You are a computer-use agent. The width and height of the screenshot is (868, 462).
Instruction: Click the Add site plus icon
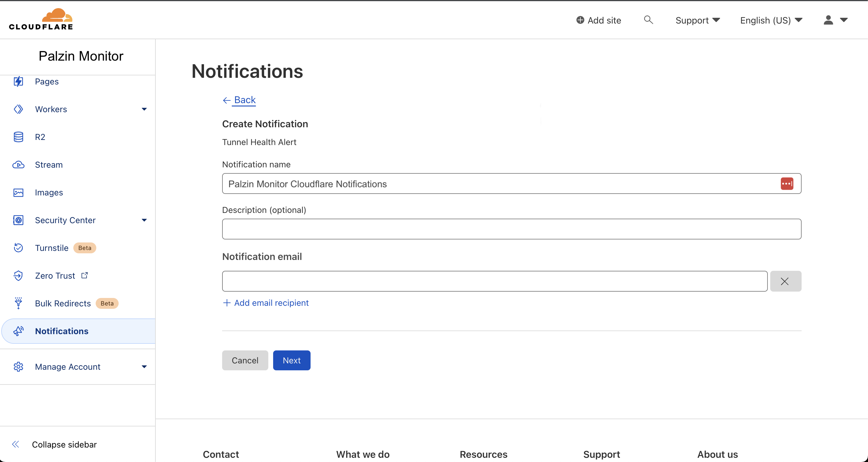click(x=580, y=20)
